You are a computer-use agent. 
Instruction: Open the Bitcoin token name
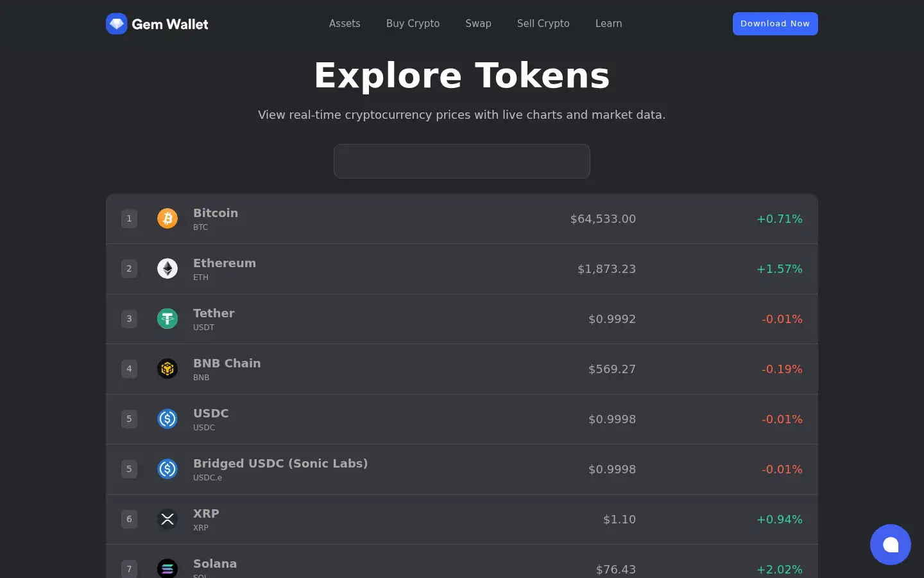click(x=216, y=213)
